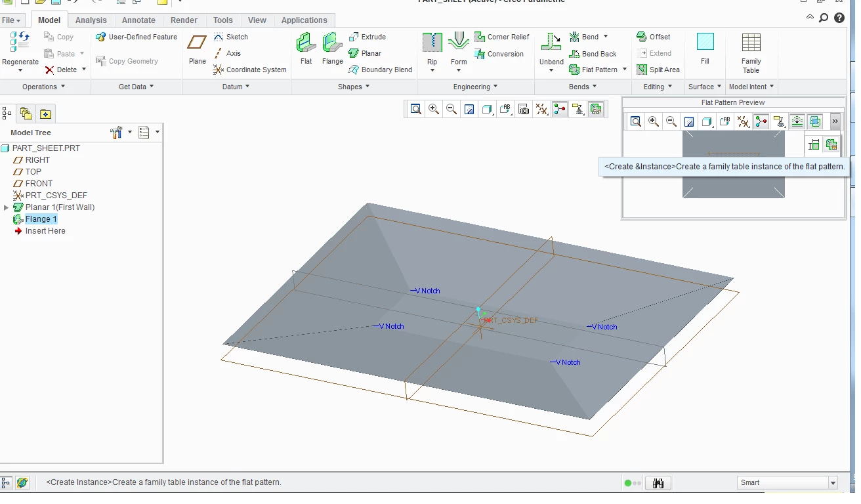Click Create Instance button in preview

pos(831,144)
